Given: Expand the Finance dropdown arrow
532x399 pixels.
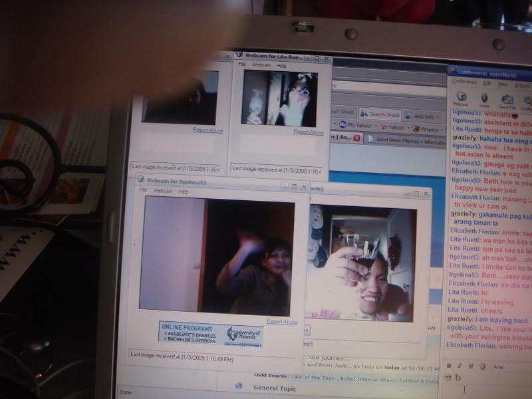Looking at the screenshot, I should pos(442,130).
